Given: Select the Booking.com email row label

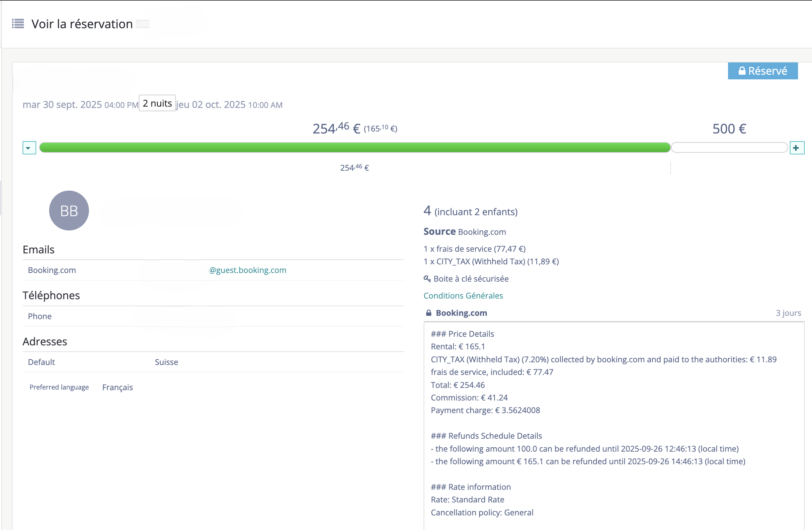Looking at the screenshot, I should [x=52, y=270].
